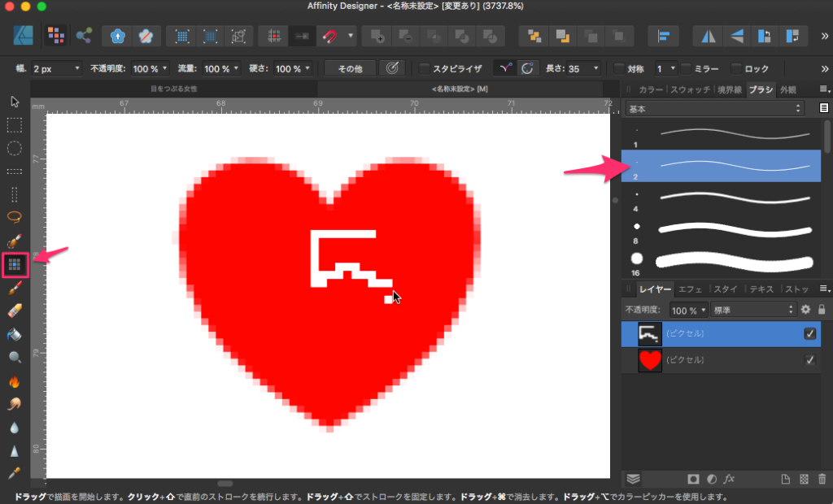This screenshot has height=504, width=833.
Task: Select the Flood Fill bucket tool
Action: coord(15,334)
